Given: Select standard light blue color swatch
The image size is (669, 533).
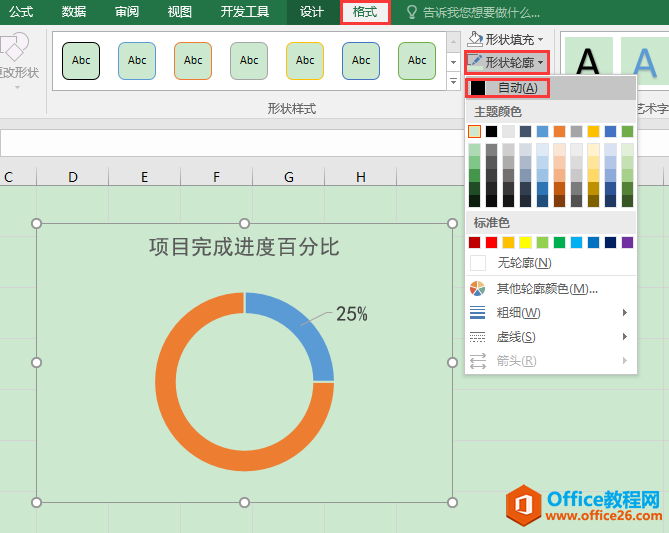Looking at the screenshot, I should click(576, 242).
